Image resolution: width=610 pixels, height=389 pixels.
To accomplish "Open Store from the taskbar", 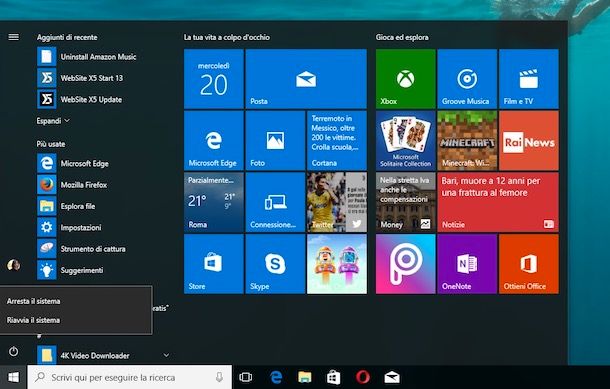I will (x=333, y=377).
